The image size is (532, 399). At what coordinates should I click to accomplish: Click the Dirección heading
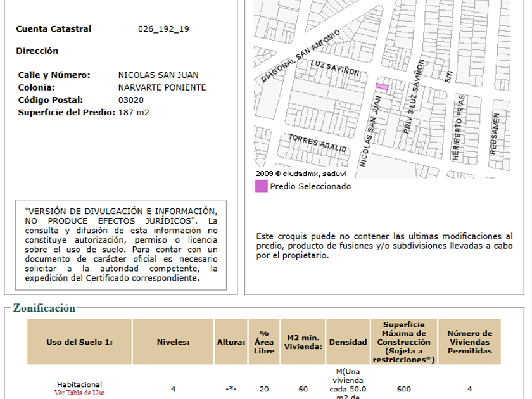tap(37, 51)
